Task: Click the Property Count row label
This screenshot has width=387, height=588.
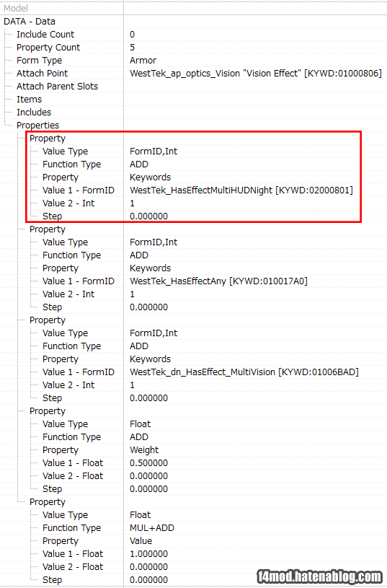Action: pyautogui.click(x=48, y=47)
